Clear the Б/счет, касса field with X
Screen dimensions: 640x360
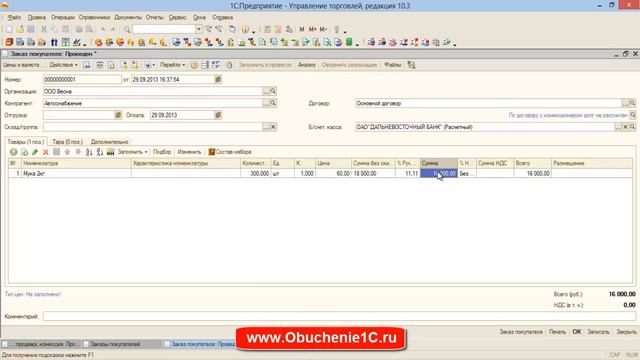tap(625, 127)
